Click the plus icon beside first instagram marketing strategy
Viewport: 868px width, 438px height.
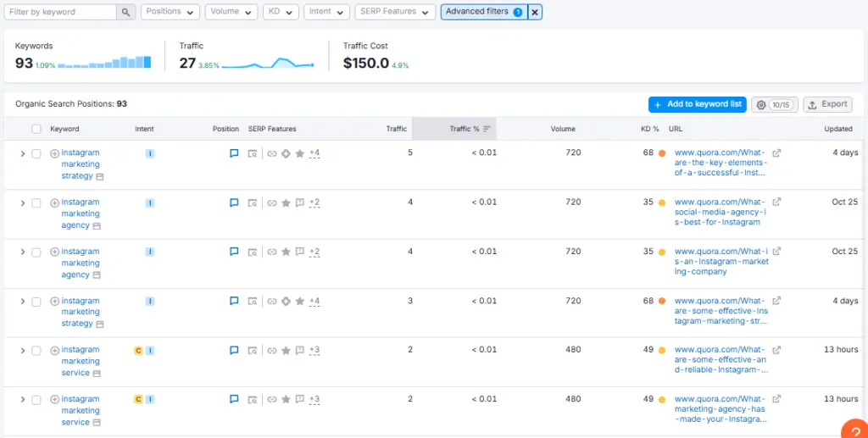pos(55,153)
